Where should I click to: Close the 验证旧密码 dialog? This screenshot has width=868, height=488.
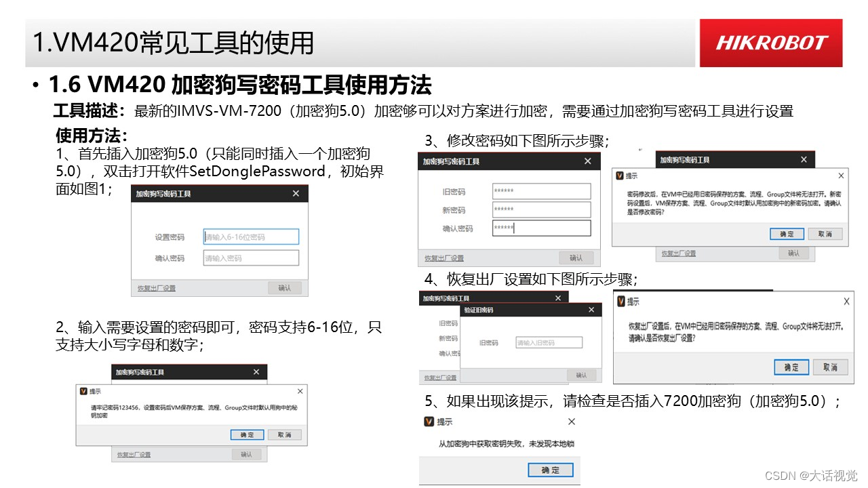point(589,309)
